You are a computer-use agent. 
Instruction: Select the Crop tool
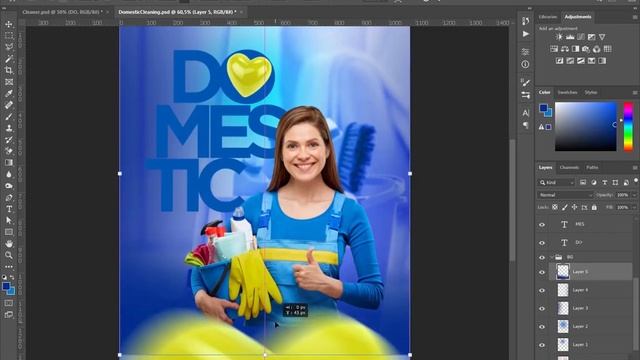coord(9,70)
